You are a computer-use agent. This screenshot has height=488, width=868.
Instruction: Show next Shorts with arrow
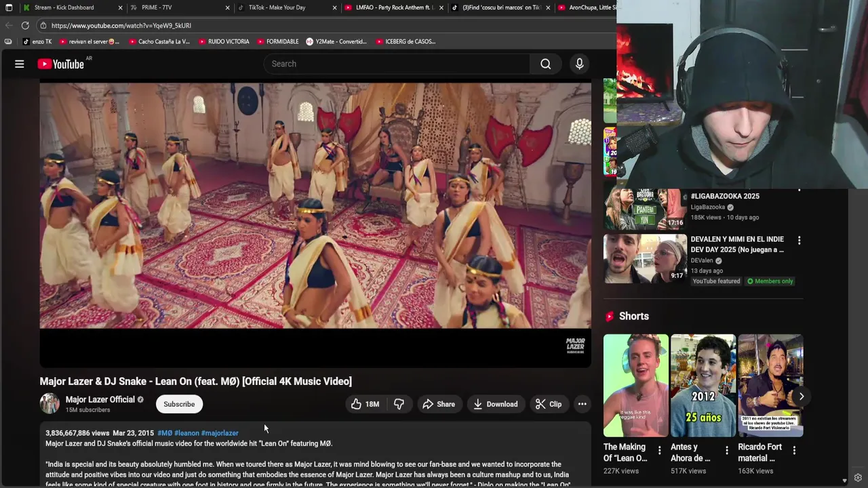802,396
